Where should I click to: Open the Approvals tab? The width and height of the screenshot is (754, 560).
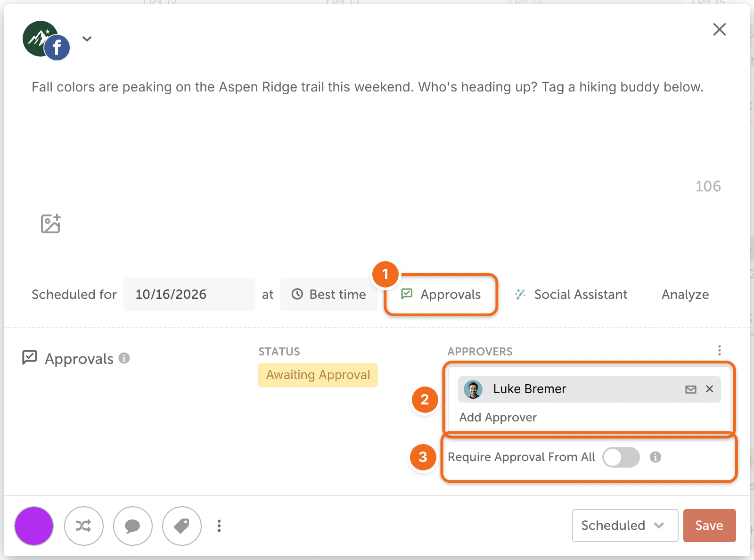pos(441,295)
